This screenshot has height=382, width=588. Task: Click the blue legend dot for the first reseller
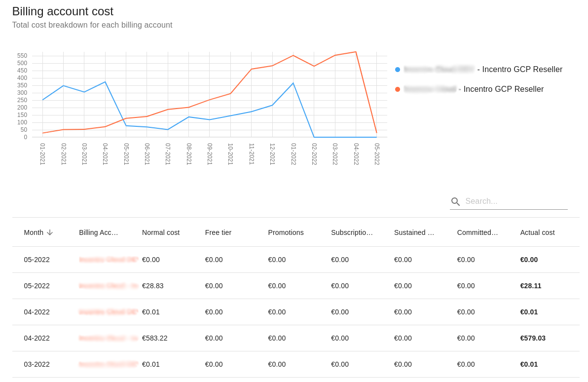[x=398, y=70]
